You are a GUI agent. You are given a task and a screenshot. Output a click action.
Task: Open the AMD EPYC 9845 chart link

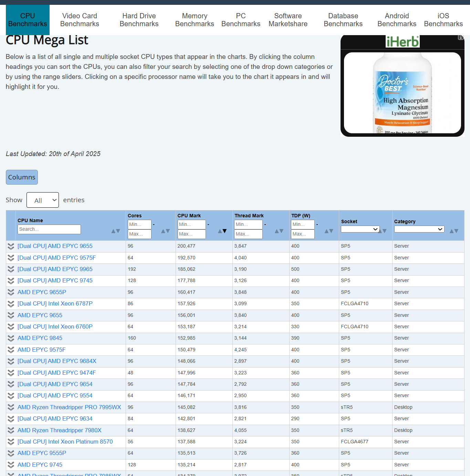coord(40,338)
